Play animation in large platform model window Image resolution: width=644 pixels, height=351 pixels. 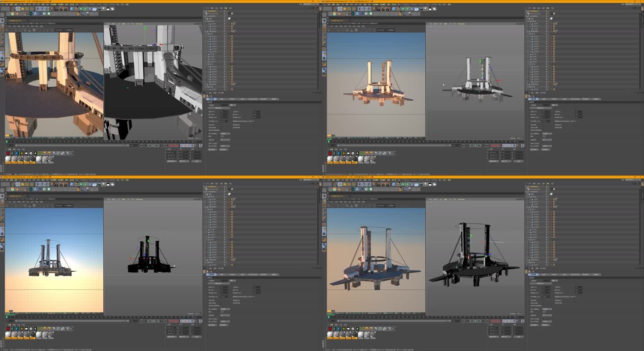(x=475, y=321)
